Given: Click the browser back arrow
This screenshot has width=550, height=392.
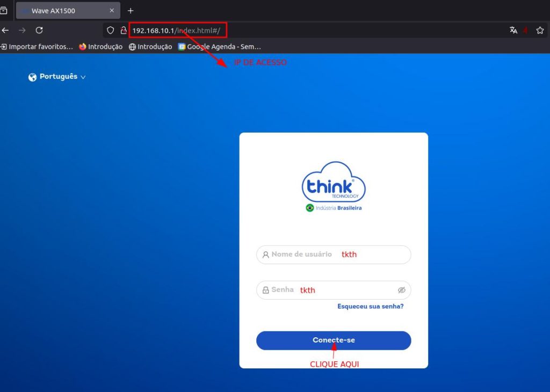Looking at the screenshot, I should pos(5,31).
